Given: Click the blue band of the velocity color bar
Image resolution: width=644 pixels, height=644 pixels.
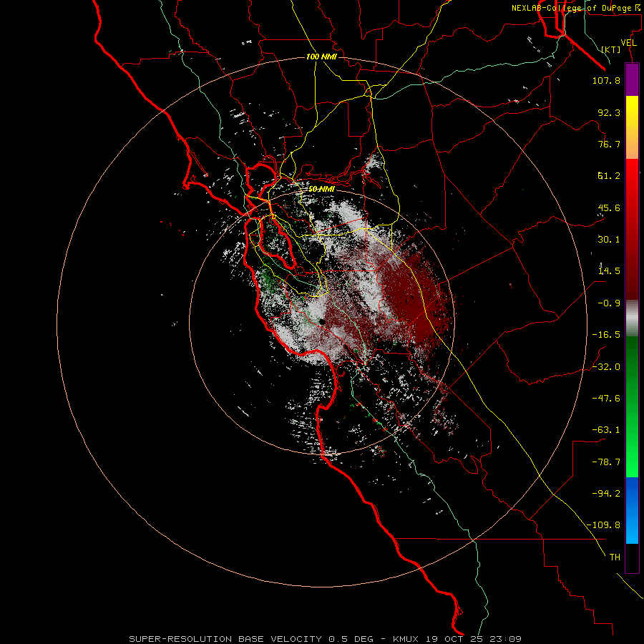Looking at the screenshot, I should 632,510.
